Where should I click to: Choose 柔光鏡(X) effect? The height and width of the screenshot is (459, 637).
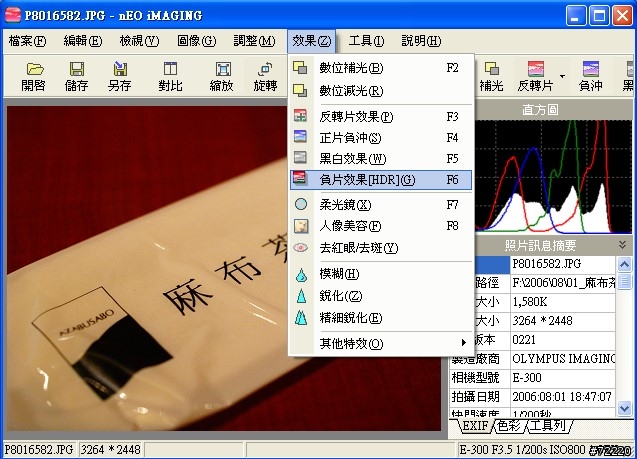click(381, 205)
